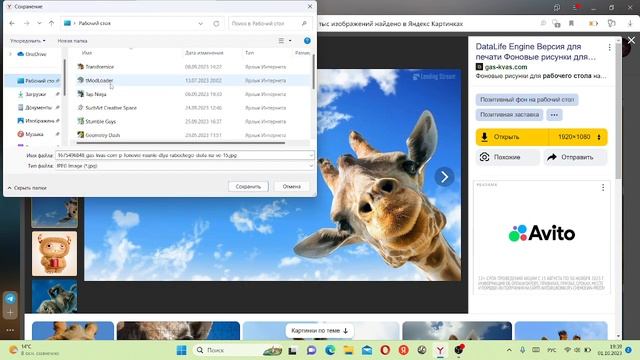Go back in the save dialog

(12, 23)
